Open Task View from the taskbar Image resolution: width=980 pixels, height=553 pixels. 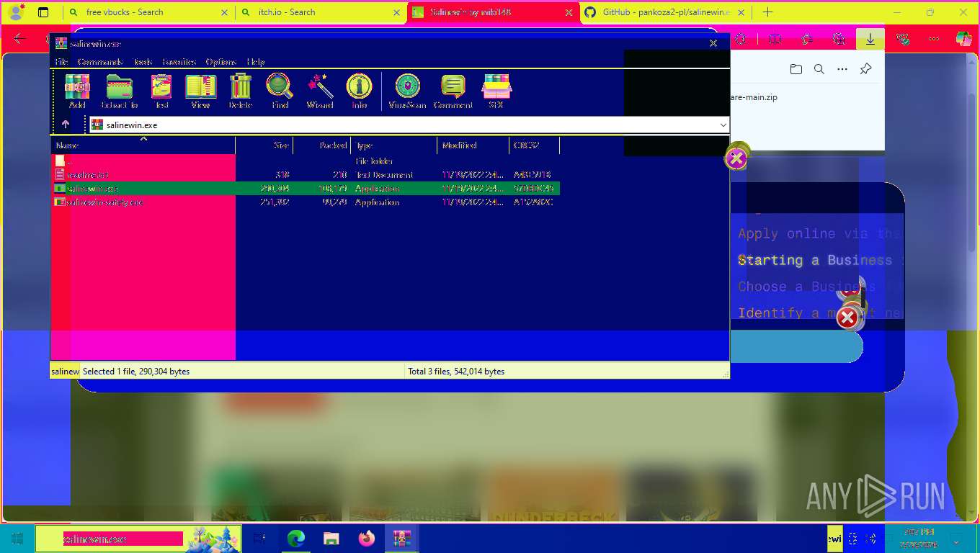(x=259, y=539)
